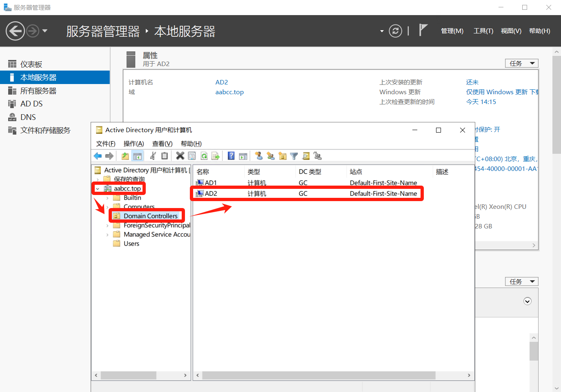
Task: Click the filter funnel toolbar icon
Action: 294,156
